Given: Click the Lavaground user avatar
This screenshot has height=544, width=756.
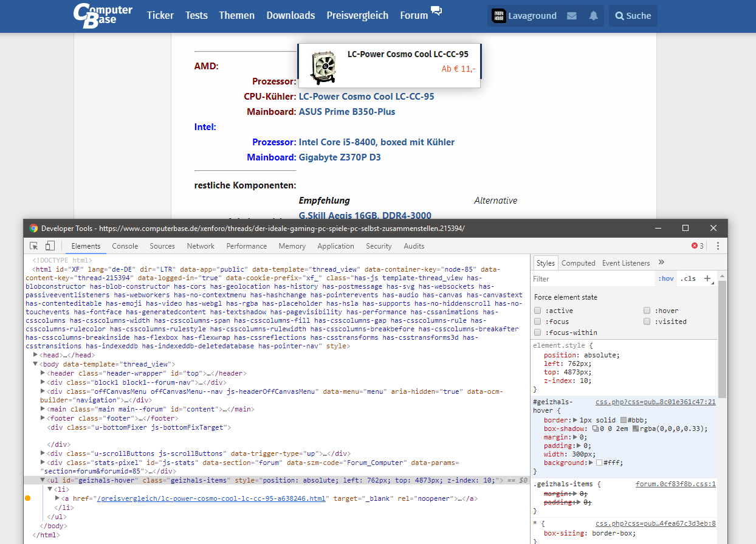Looking at the screenshot, I should tap(498, 16).
